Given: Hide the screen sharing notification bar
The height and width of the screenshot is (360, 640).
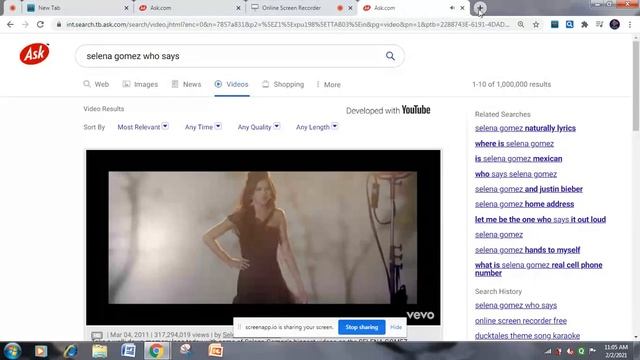Looking at the screenshot, I should coord(396,327).
